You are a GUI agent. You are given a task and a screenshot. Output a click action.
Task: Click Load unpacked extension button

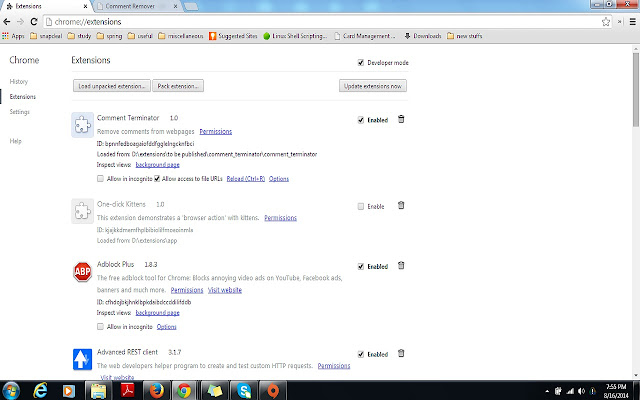pyautogui.click(x=112, y=86)
